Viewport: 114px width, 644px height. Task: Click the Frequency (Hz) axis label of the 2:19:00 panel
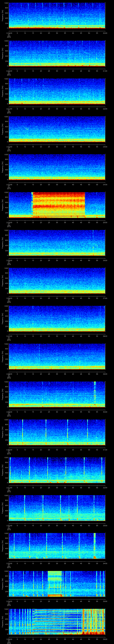[3, 16]
